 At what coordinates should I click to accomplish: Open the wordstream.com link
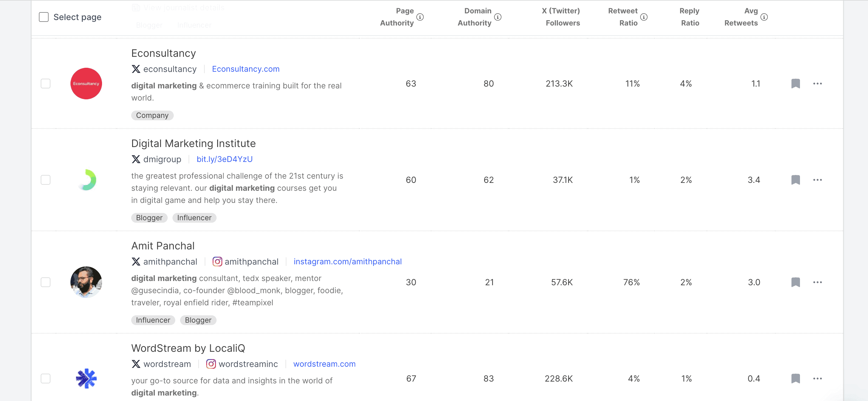(x=324, y=364)
